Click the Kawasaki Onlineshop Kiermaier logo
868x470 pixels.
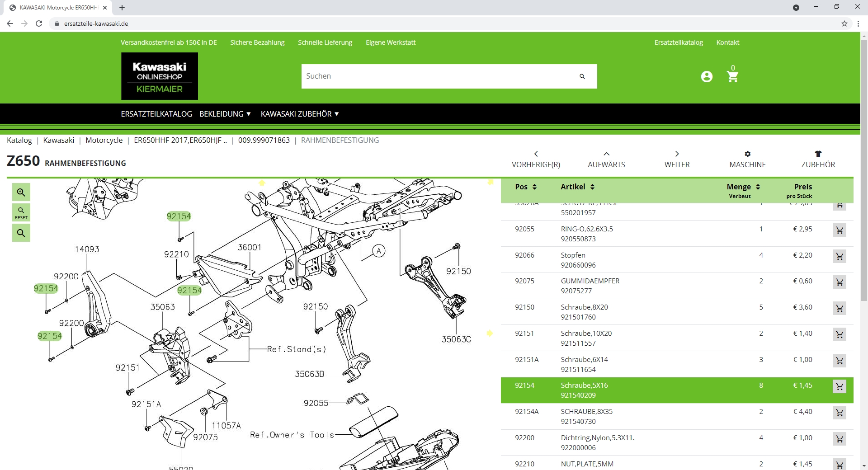[x=160, y=76]
